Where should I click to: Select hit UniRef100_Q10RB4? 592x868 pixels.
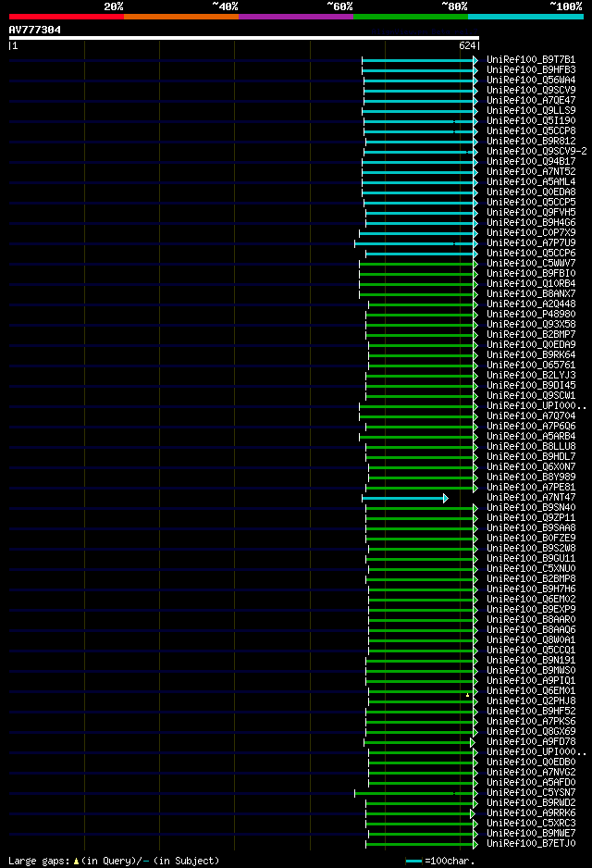point(531,283)
